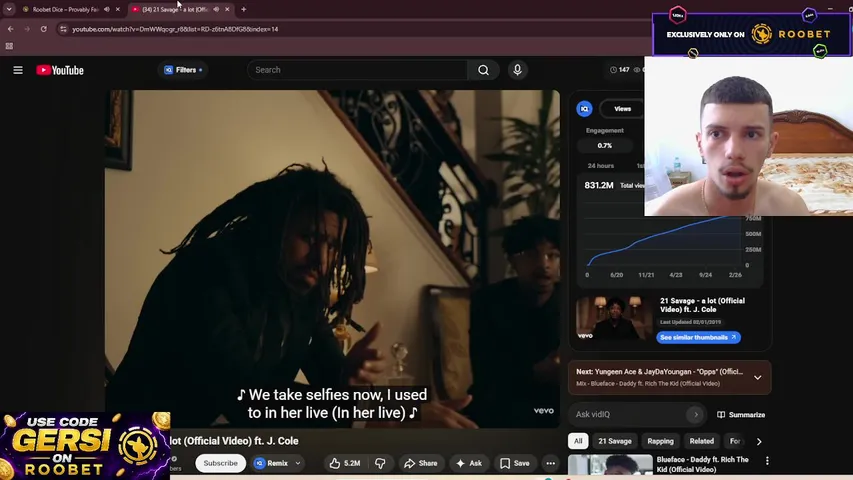Screen dimensions: 853x480
Task: Go back with browser back arrow
Action: [x=10, y=29]
